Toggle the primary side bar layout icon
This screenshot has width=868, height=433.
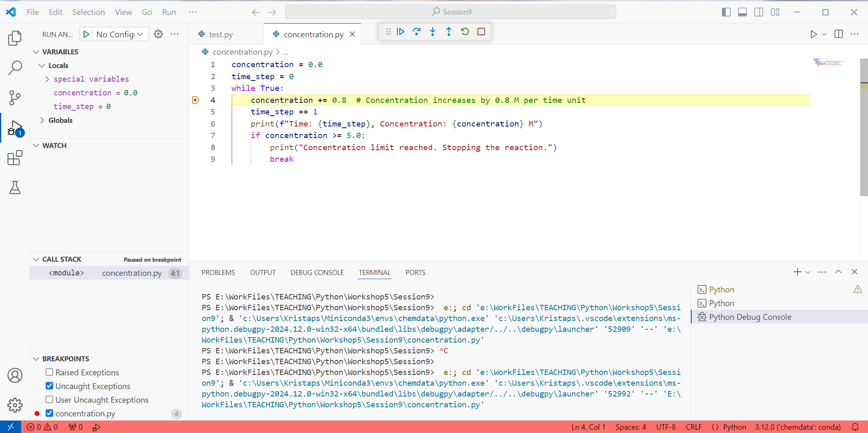[x=726, y=12]
